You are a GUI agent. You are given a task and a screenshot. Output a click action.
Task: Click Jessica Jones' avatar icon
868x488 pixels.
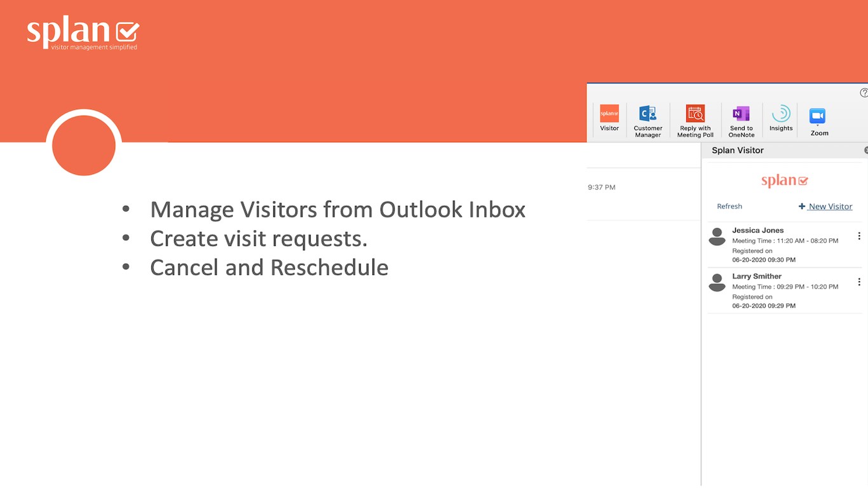coord(717,236)
